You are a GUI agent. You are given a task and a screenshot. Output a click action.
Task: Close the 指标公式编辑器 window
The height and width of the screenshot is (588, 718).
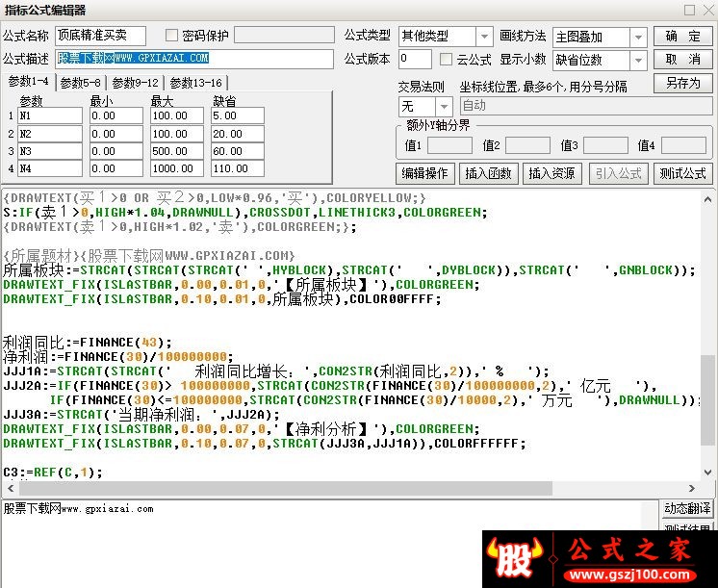coord(706,10)
